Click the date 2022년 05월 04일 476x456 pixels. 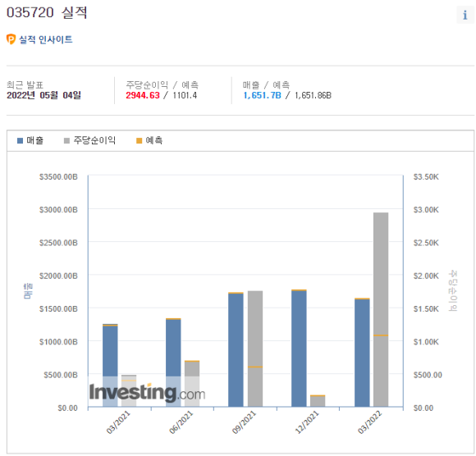click(44, 95)
